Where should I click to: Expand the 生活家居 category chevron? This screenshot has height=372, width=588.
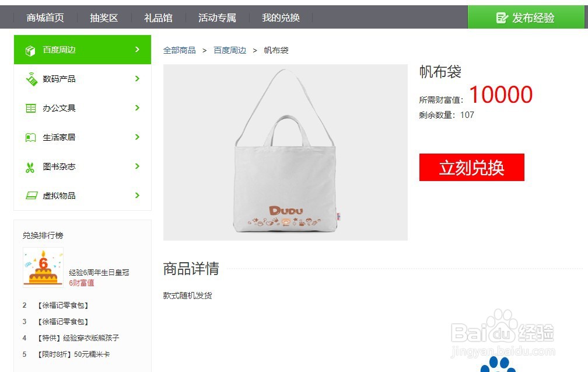(137, 137)
